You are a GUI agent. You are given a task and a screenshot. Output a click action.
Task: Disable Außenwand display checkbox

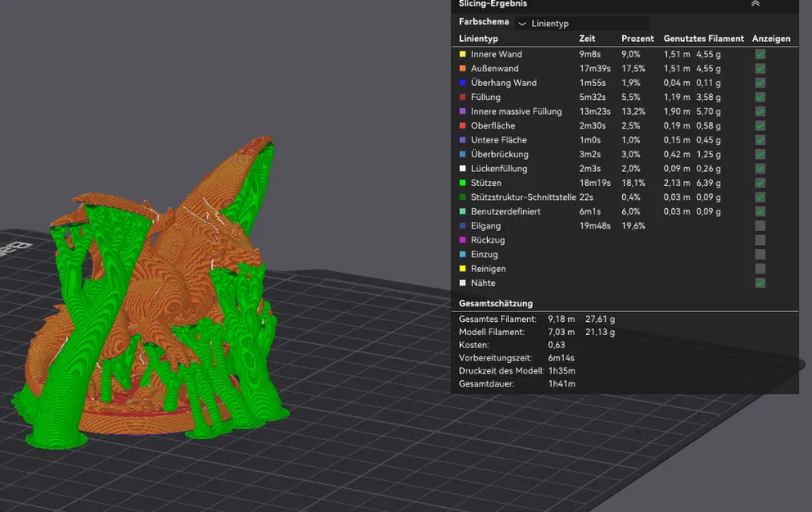(760, 69)
